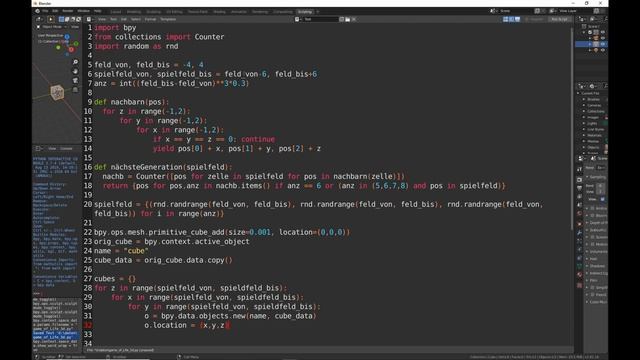Image resolution: width=640 pixels, height=360 pixels.
Task: Open the Window menu
Action: pyautogui.click(x=83, y=11)
